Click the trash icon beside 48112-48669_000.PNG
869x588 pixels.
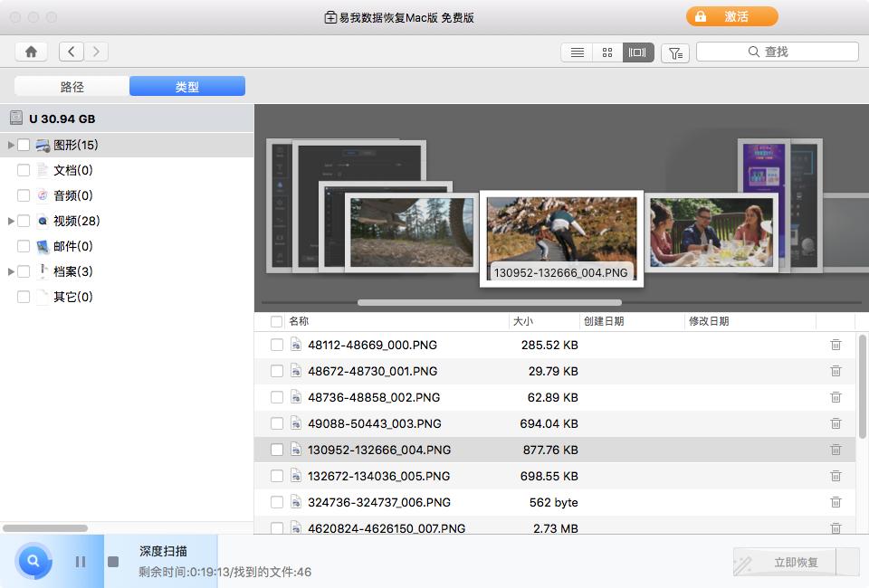point(836,345)
